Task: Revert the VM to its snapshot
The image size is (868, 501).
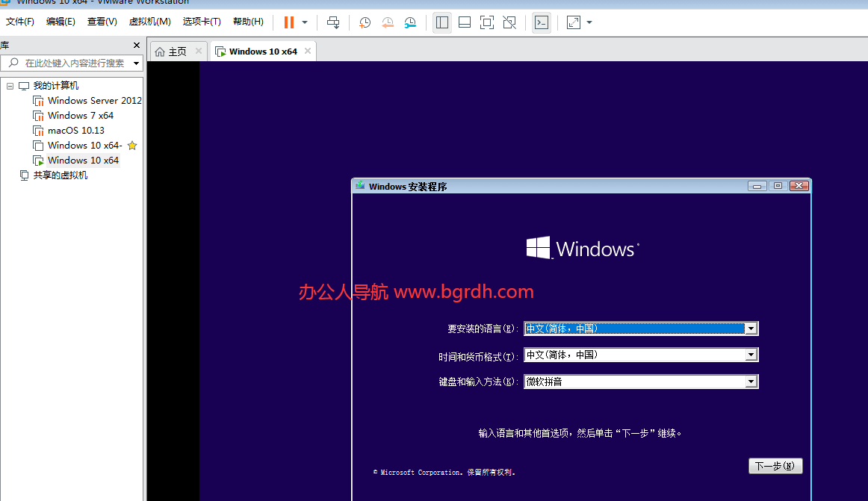Action: tap(387, 22)
